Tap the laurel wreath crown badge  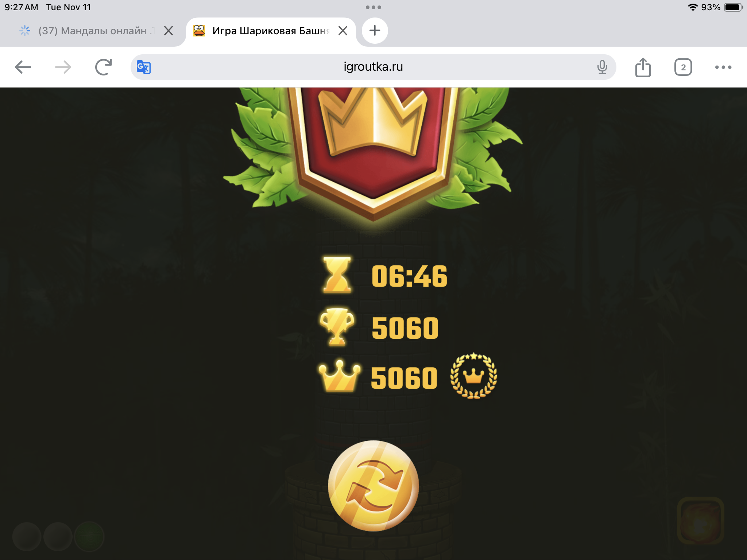tap(473, 376)
